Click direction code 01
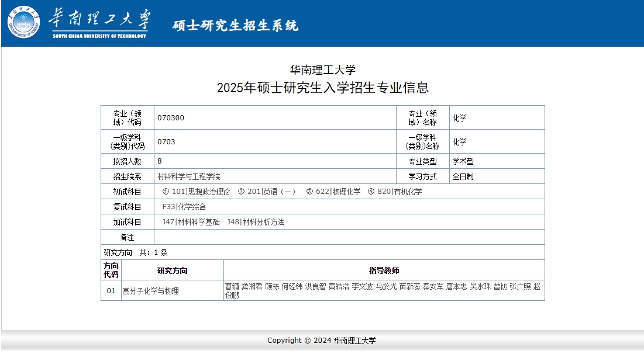Image resolution: width=644 pixels, height=354 pixels. (x=111, y=290)
